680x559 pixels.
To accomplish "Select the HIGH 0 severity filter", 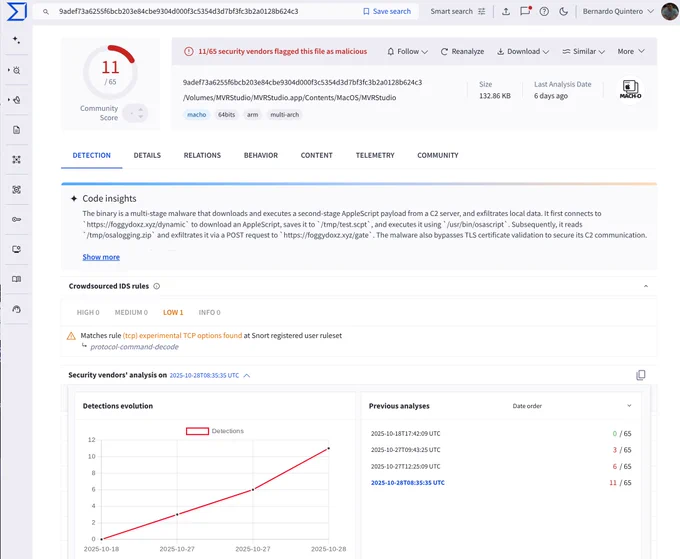I will pyautogui.click(x=88, y=313).
